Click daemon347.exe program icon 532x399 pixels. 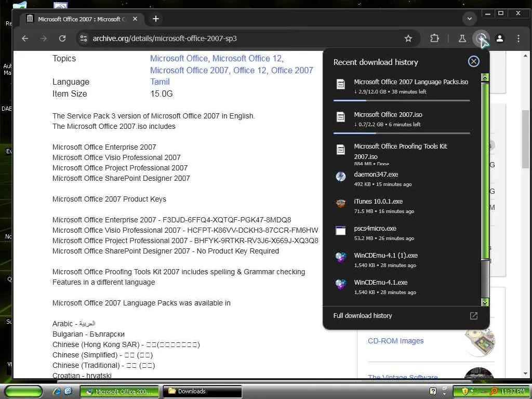tap(341, 177)
